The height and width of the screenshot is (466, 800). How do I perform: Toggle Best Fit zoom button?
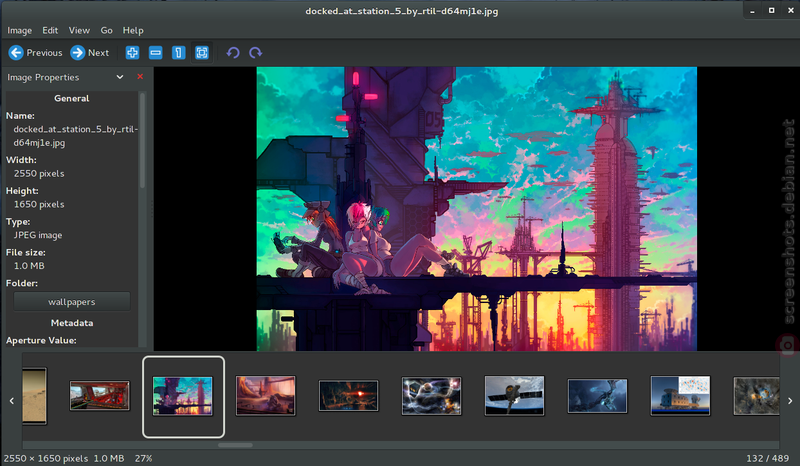[x=202, y=53]
